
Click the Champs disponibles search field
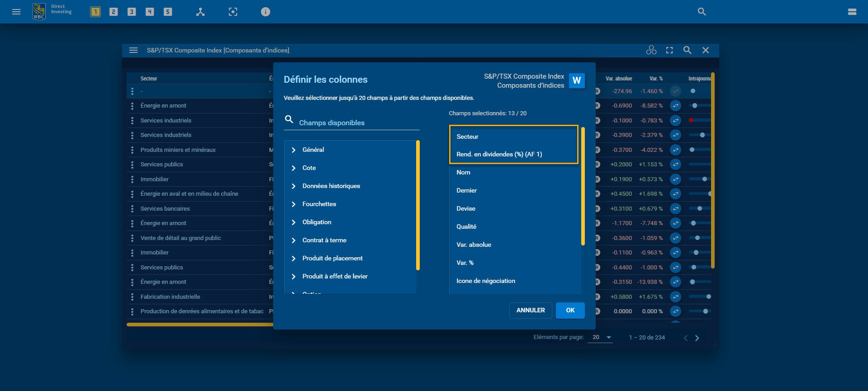tap(357, 122)
